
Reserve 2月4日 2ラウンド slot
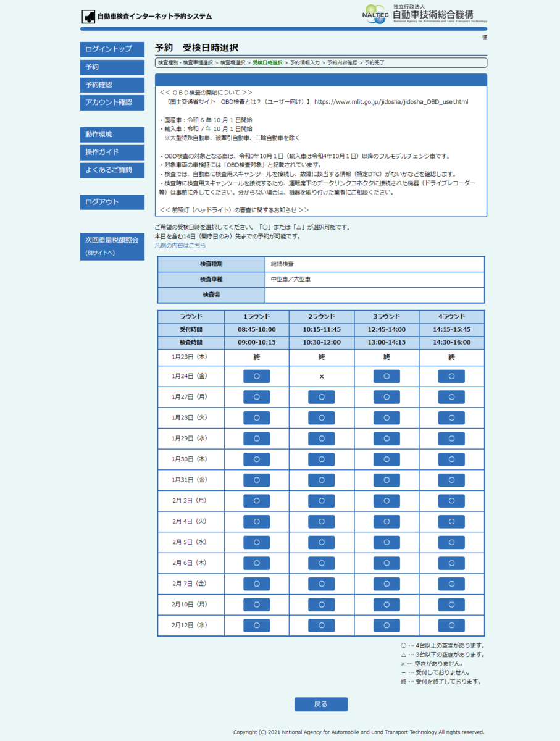click(322, 522)
